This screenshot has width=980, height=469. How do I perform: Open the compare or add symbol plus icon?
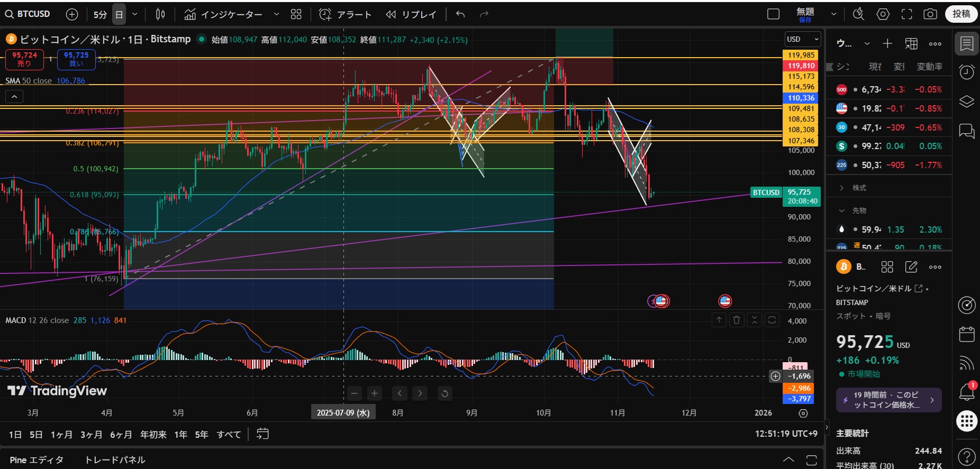[72, 15]
